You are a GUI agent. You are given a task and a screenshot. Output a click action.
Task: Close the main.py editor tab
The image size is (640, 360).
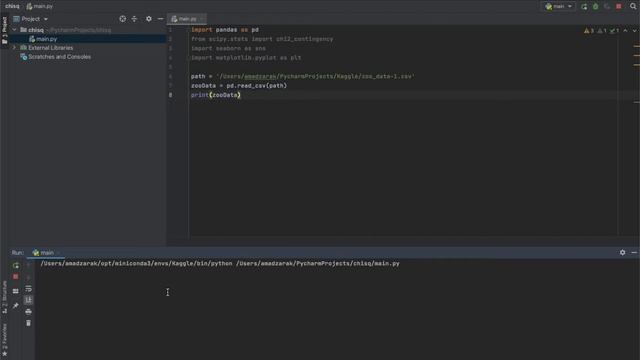[x=202, y=19]
